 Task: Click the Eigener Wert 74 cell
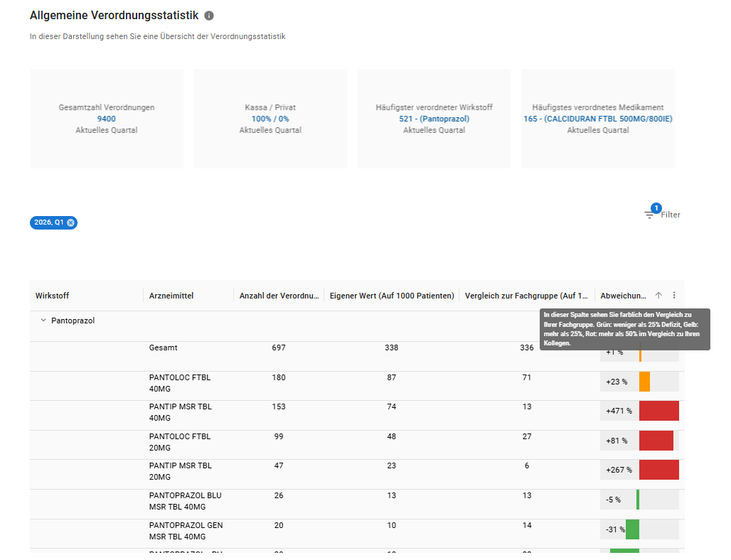click(x=392, y=406)
